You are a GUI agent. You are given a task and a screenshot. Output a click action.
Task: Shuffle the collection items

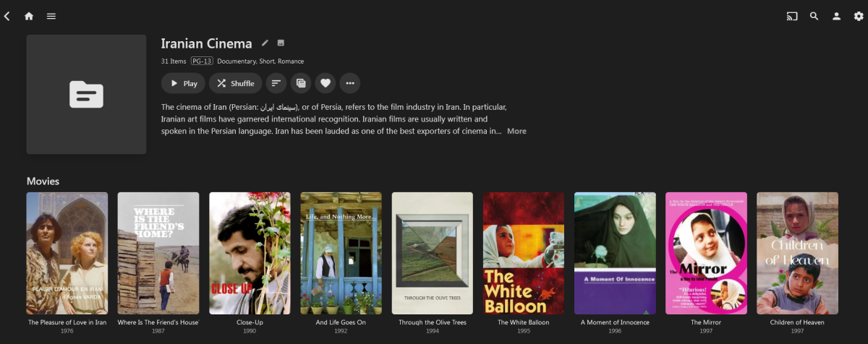(236, 83)
